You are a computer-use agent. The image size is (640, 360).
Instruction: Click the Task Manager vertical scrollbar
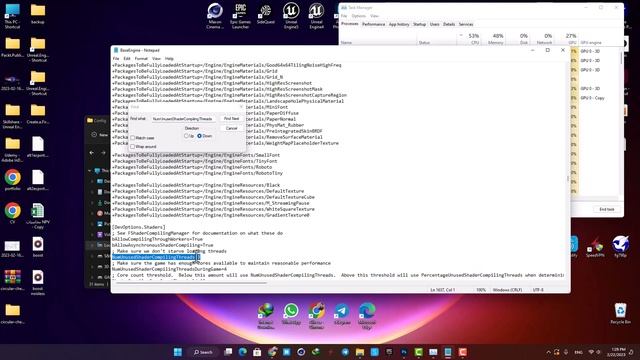point(621,58)
